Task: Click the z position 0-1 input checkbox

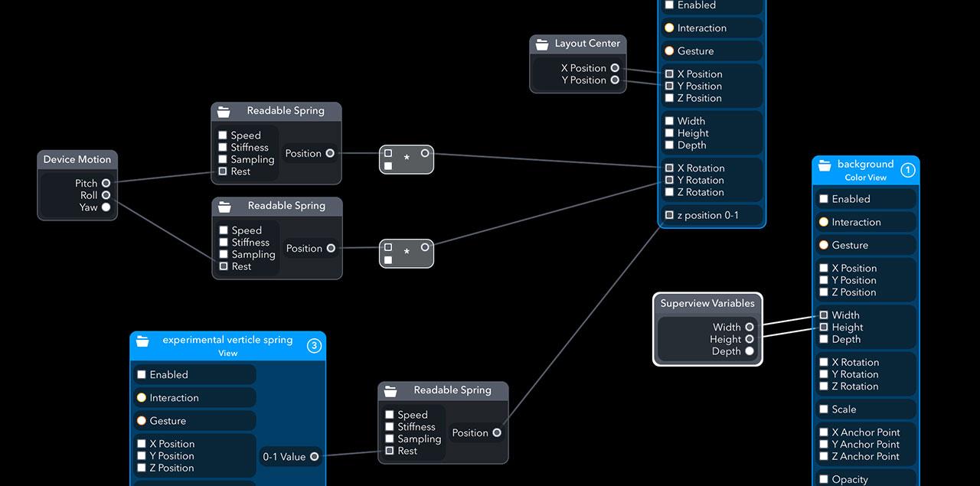Action: click(669, 215)
